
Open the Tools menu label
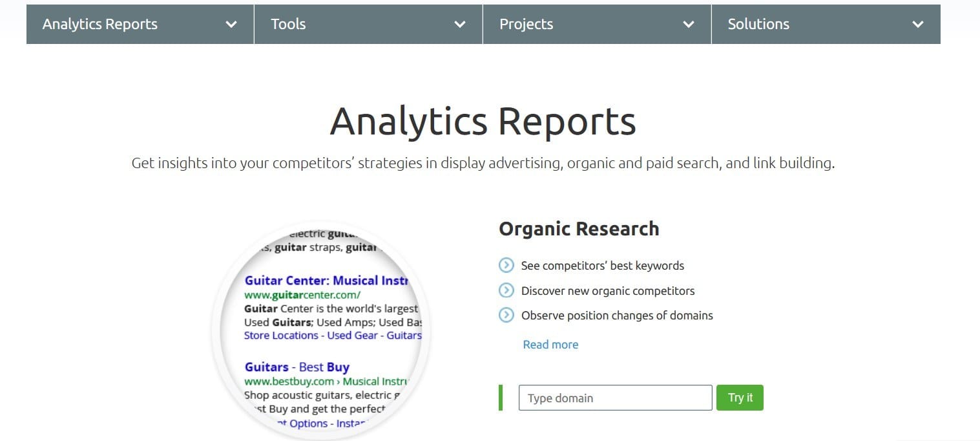point(288,24)
